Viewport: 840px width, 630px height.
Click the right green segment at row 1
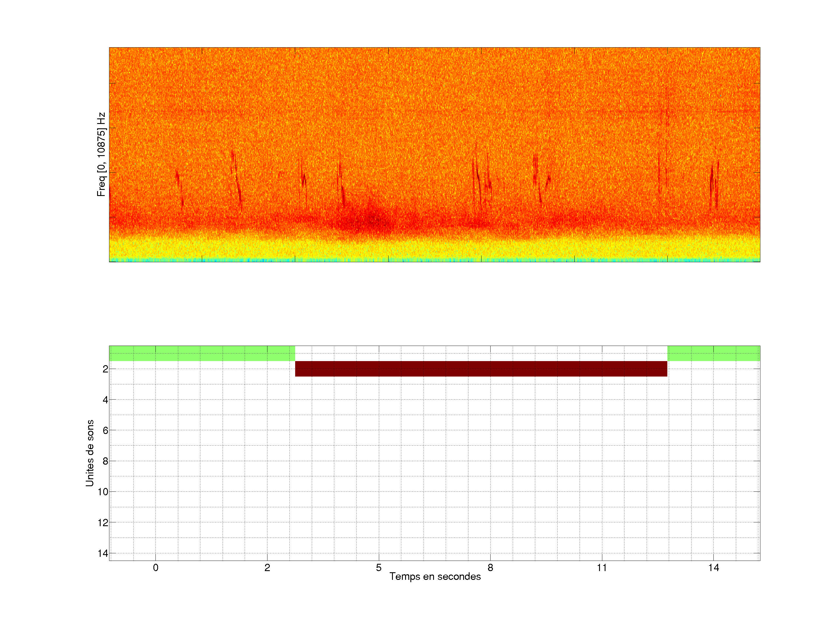coord(713,353)
